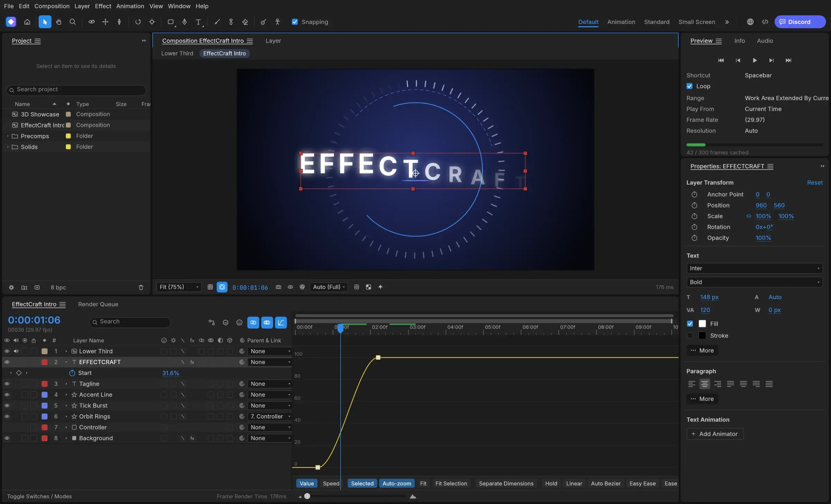This screenshot has height=504, width=831.
Task: Click the trash icon in Project panel
Action: pos(141,287)
